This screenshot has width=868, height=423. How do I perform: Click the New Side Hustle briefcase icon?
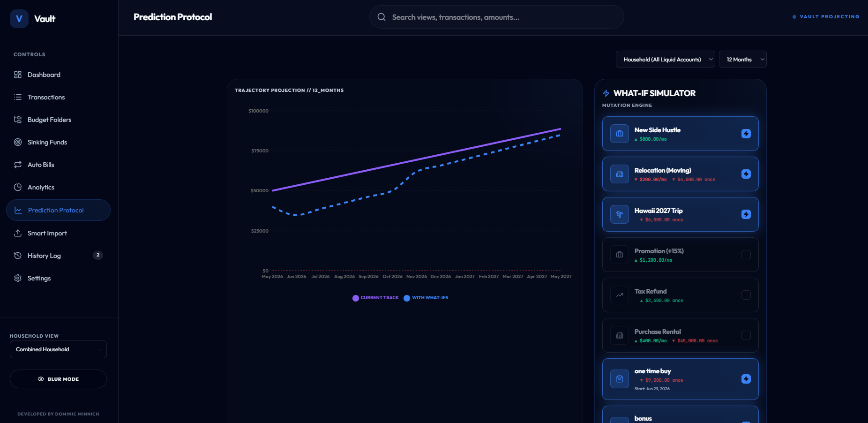point(620,134)
